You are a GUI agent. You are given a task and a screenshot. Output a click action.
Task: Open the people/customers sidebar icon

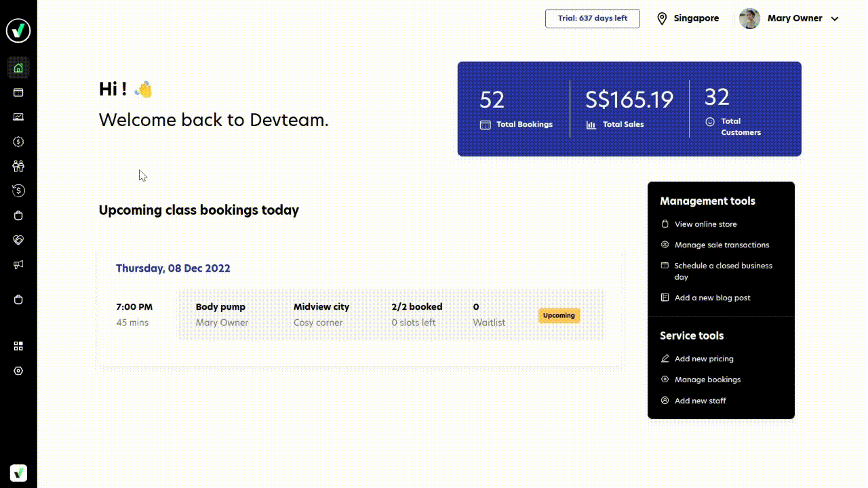coord(18,166)
